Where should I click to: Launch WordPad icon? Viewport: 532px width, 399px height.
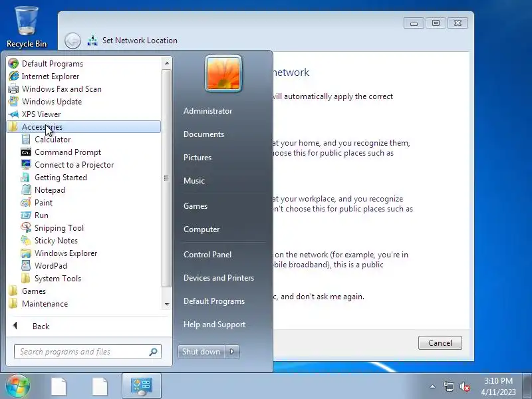(26, 265)
